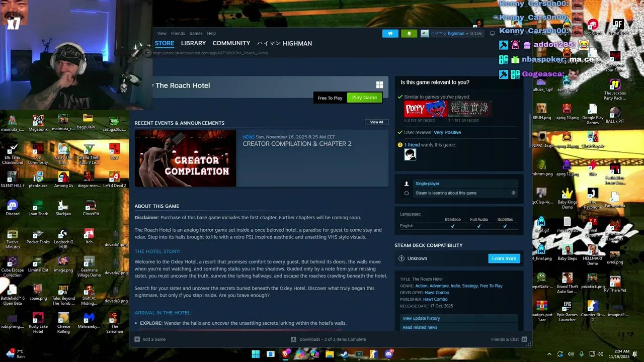Image resolution: width=644 pixels, height=362 pixels.
Task: Open Steam announcements megaphone icon
Action: pos(390,34)
